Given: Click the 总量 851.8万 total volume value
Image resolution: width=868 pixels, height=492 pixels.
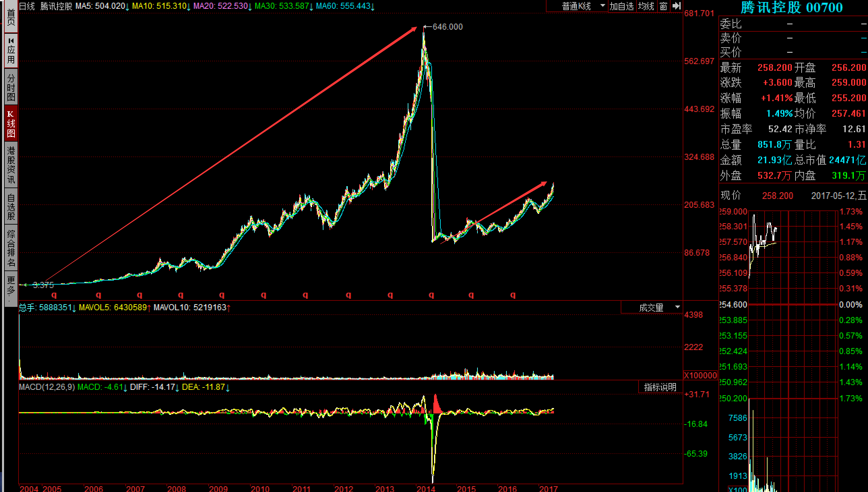Looking at the screenshot, I should 774,145.
